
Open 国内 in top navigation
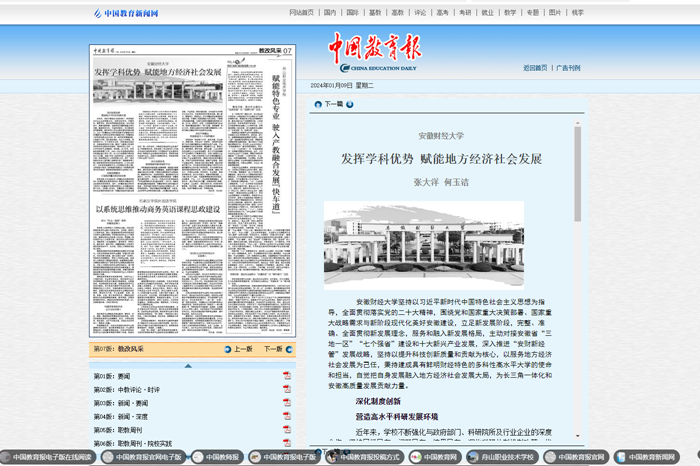click(x=330, y=12)
